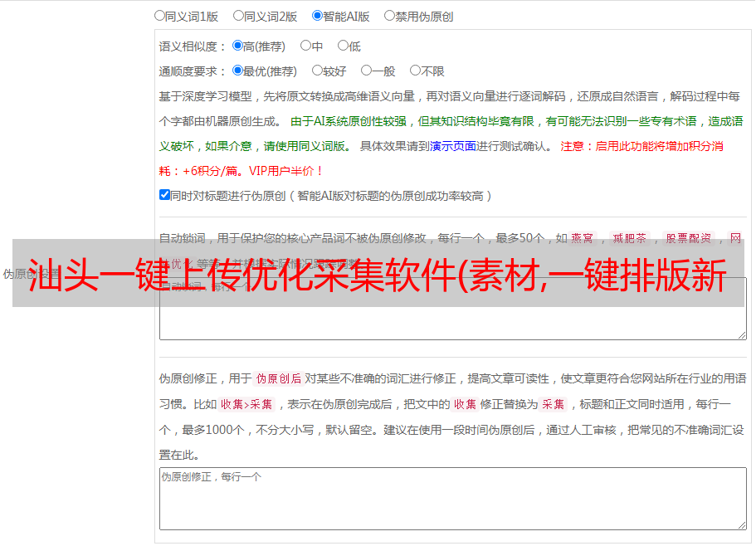Select the 同义词1版 radio option
Screen dimensions: 756x546
click(159, 16)
